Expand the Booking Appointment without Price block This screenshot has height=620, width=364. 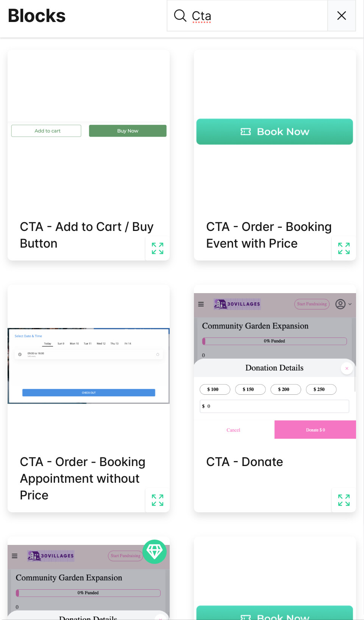pos(158,500)
